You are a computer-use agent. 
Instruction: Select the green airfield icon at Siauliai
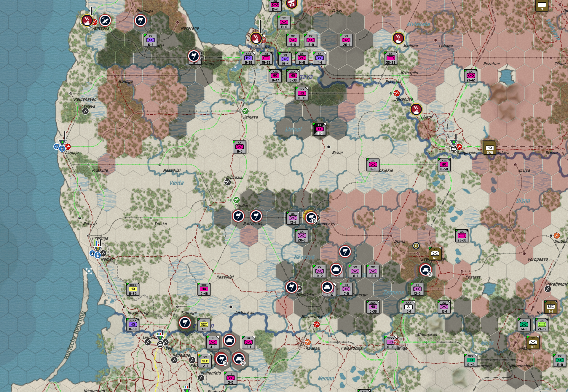(x=236, y=200)
